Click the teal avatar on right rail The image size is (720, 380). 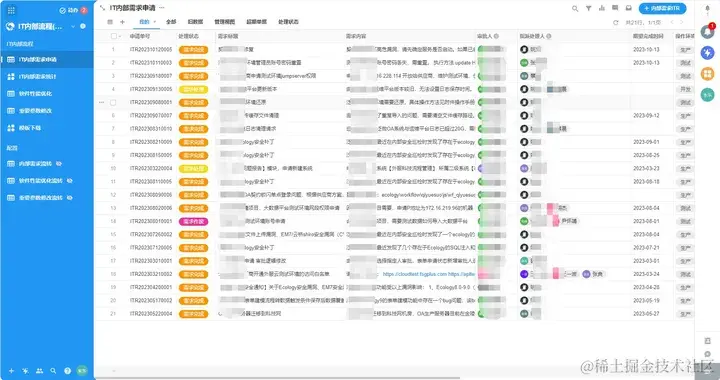point(708,95)
